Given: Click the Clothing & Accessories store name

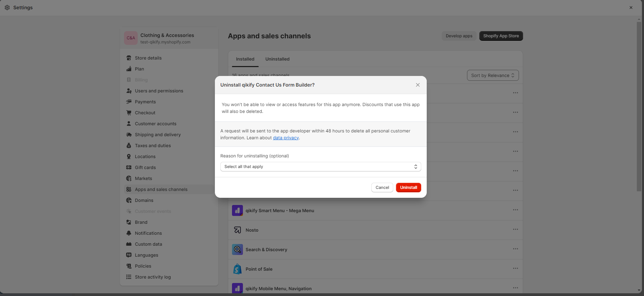Looking at the screenshot, I should 167,35.
